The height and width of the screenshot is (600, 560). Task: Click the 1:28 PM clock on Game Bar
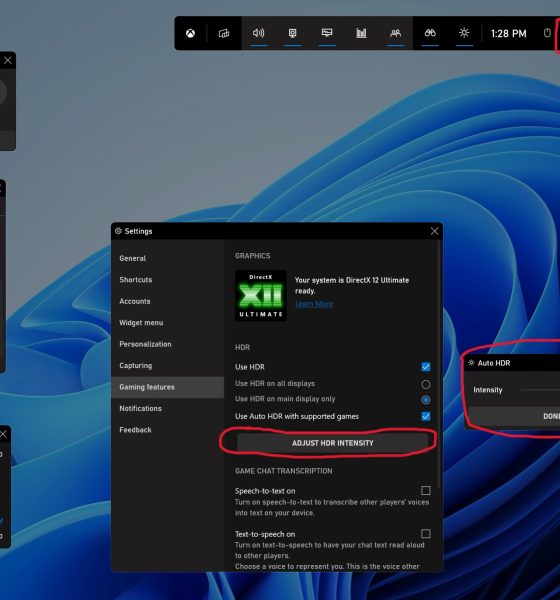pyautogui.click(x=509, y=34)
